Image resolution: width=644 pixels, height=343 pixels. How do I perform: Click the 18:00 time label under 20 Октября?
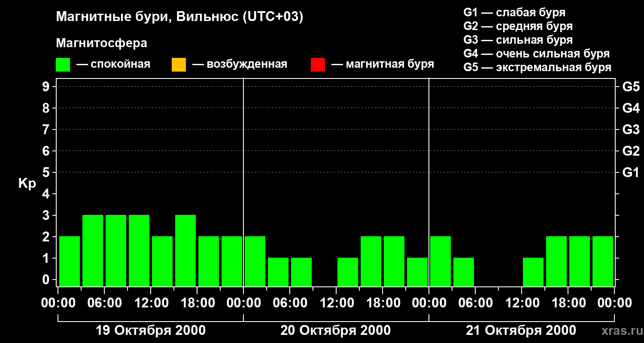(x=383, y=303)
